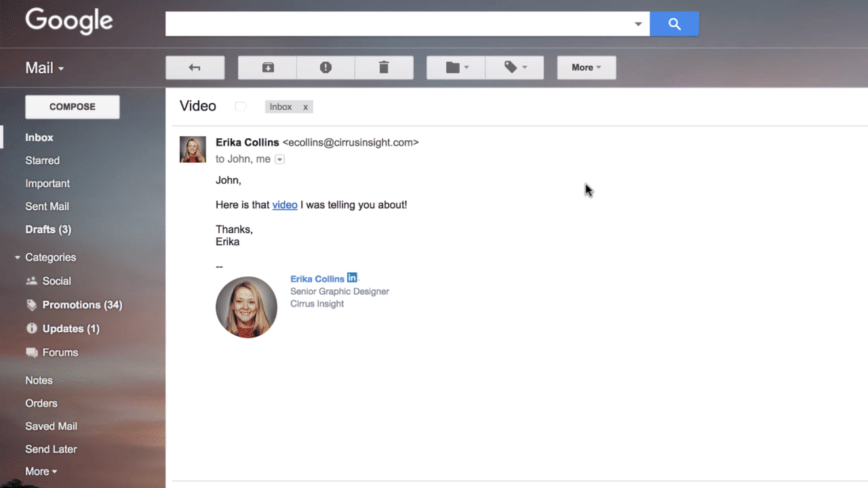This screenshot has width=868, height=488.
Task: Open Erika's LinkedIn icon in signature
Action: (x=352, y=277)
